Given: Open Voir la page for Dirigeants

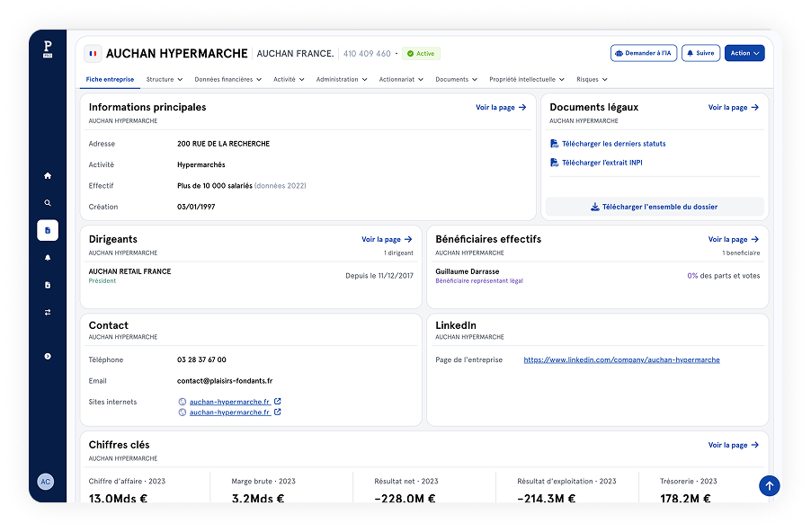Looking at the screenshot, I should point(387,239).
